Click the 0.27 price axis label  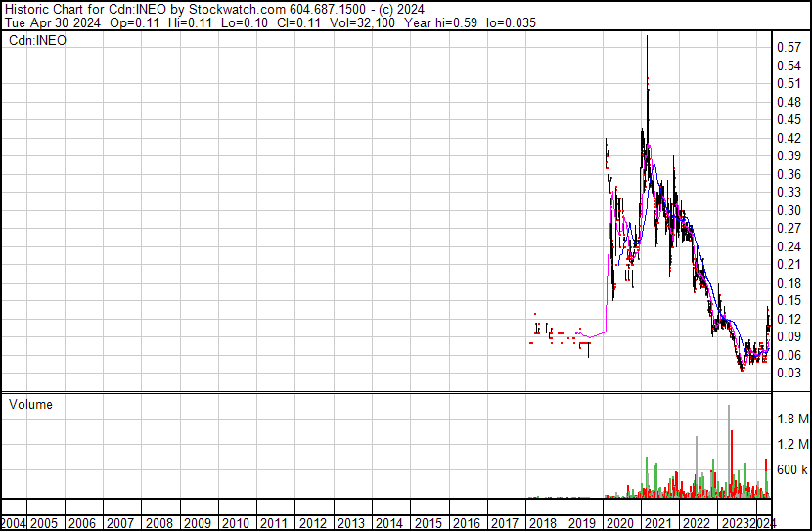click(789, 228)
